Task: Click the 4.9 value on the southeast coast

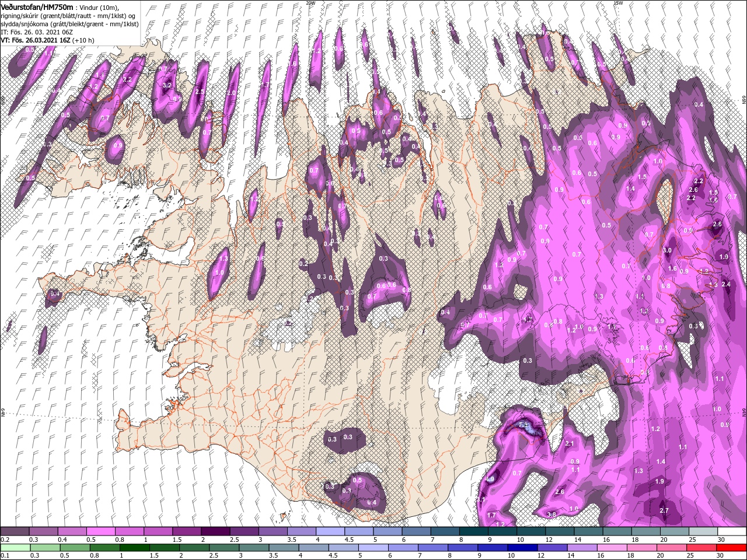Action: pos(490,479)
